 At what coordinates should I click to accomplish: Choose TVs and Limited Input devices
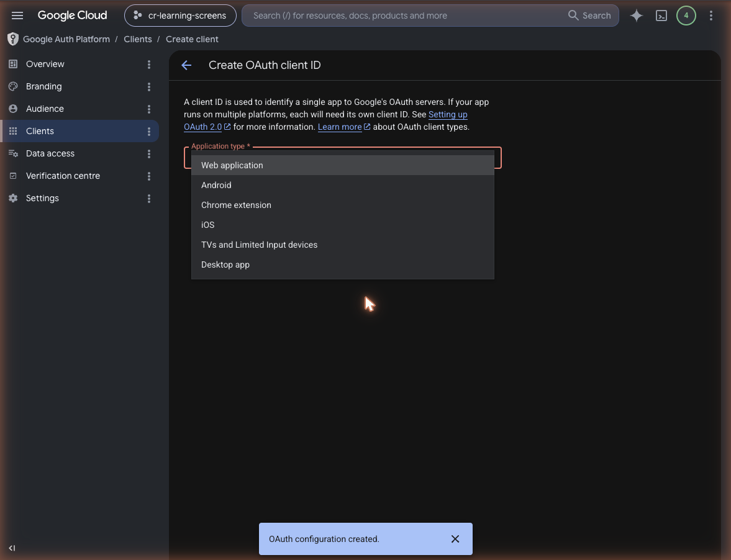click(343, 245)
